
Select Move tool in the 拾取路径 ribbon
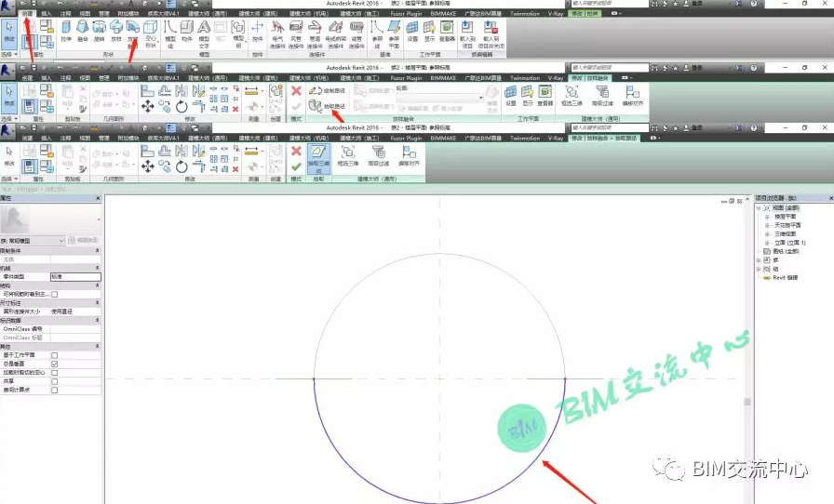pyautogui.click(x=148, y=166)
